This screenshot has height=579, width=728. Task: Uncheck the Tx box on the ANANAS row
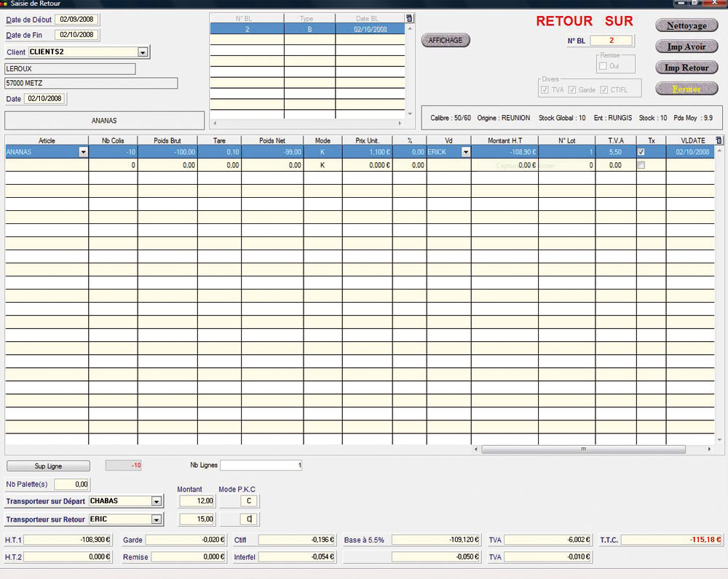tap(641, 152)
